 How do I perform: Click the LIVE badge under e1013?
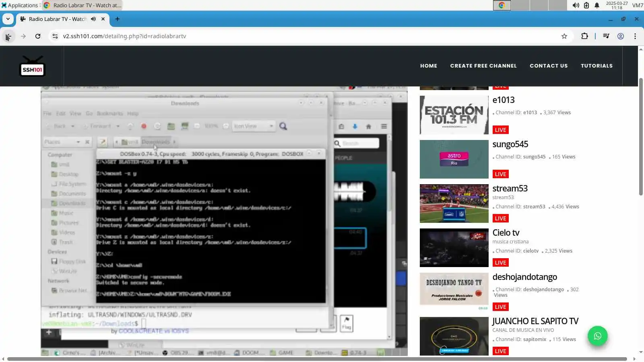(x=500, y=130)
